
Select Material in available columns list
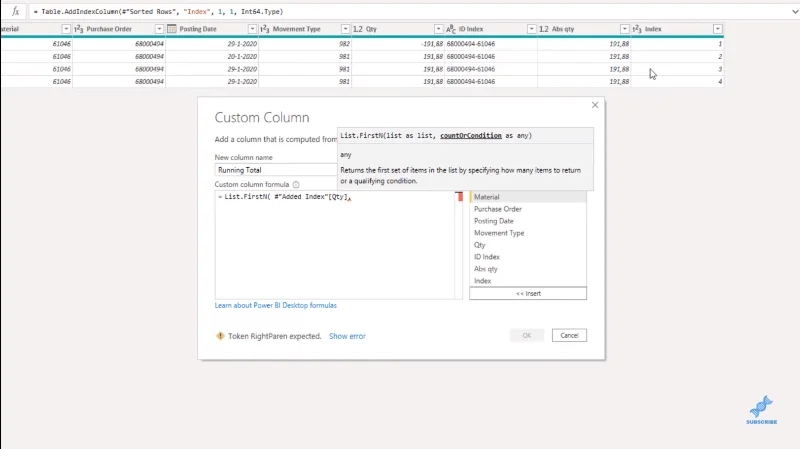coord(528,197)
